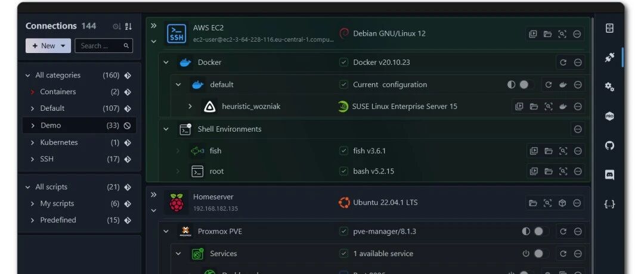This screenshot has height=274, width=644.
Task: Select the Demo category
Action: (79, 126)
